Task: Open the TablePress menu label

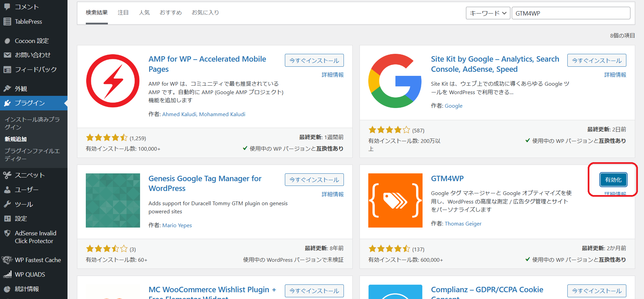Action: coord(28,22)
